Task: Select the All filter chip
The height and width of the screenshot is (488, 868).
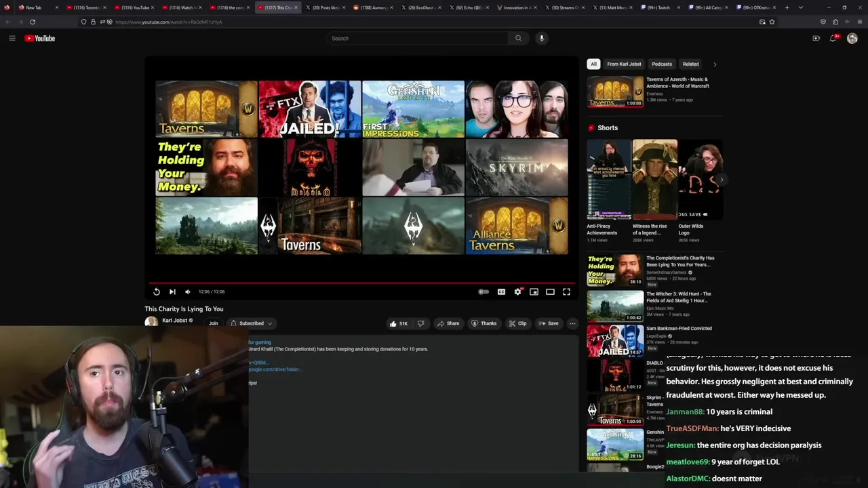Action: (x=593, y=64)
